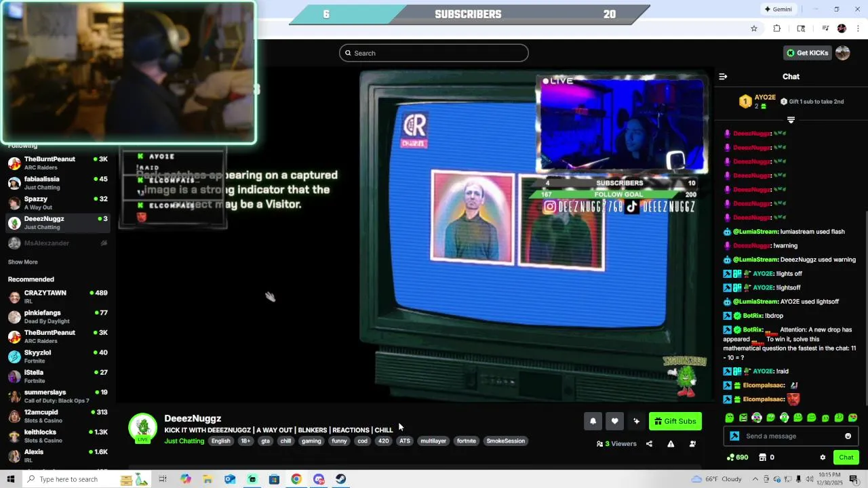Show hidden system tray icons chevron
Screen dimensions: 868x488
click(x=755, y=479)
